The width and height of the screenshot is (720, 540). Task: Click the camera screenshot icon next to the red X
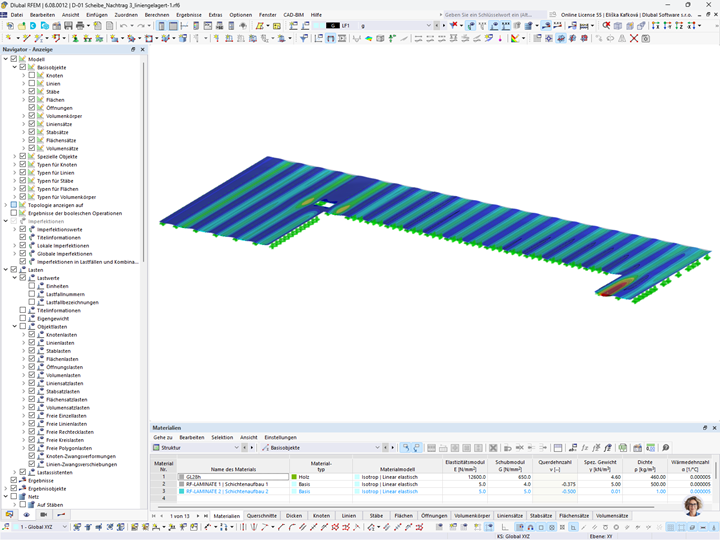(x=646, y=39)
